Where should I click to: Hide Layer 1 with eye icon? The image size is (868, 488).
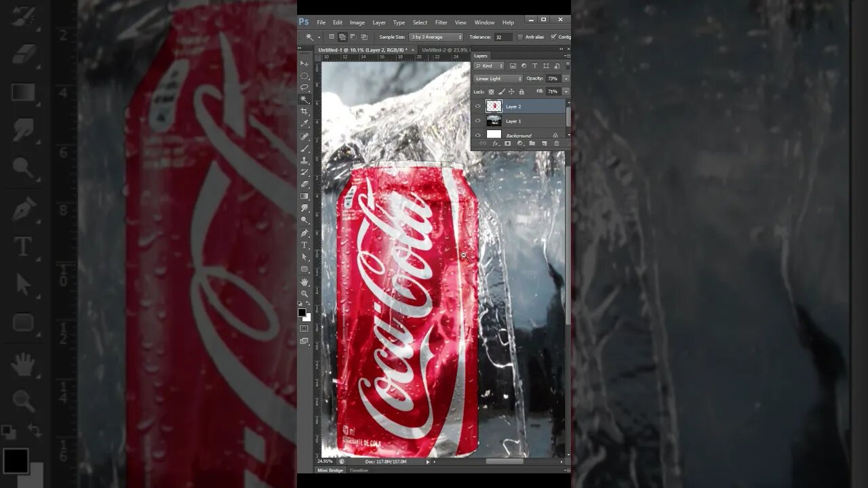coord(477,121)
